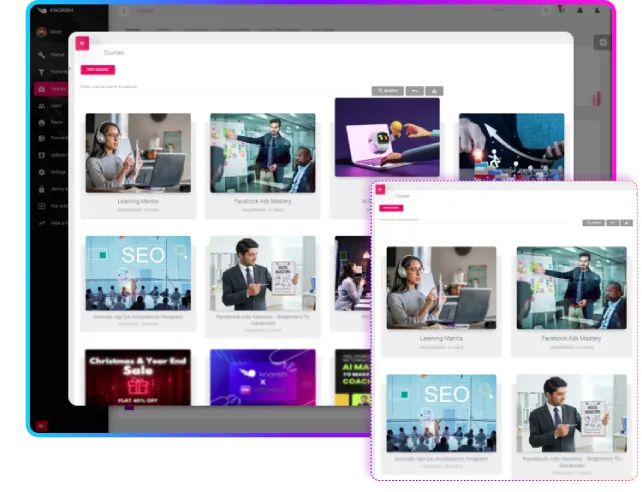Open the Christmas & Year End Sale thumbnail
The height and width of the screenshot is (492, 642).
click(138, 377)
